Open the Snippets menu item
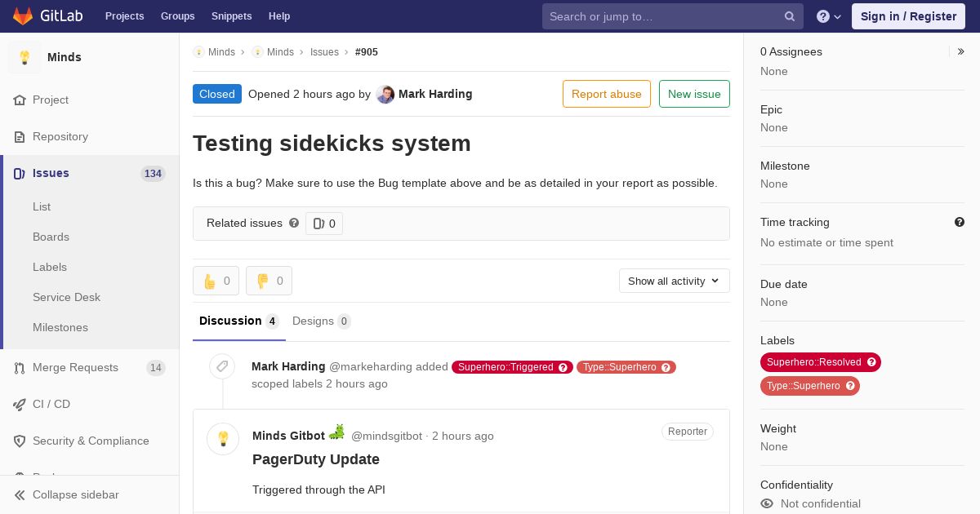 [232, 16]
